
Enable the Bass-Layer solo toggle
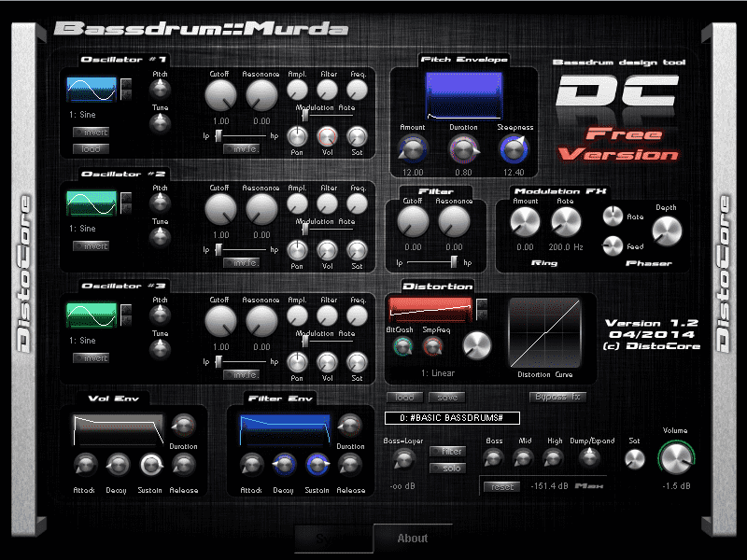point(447,469)
